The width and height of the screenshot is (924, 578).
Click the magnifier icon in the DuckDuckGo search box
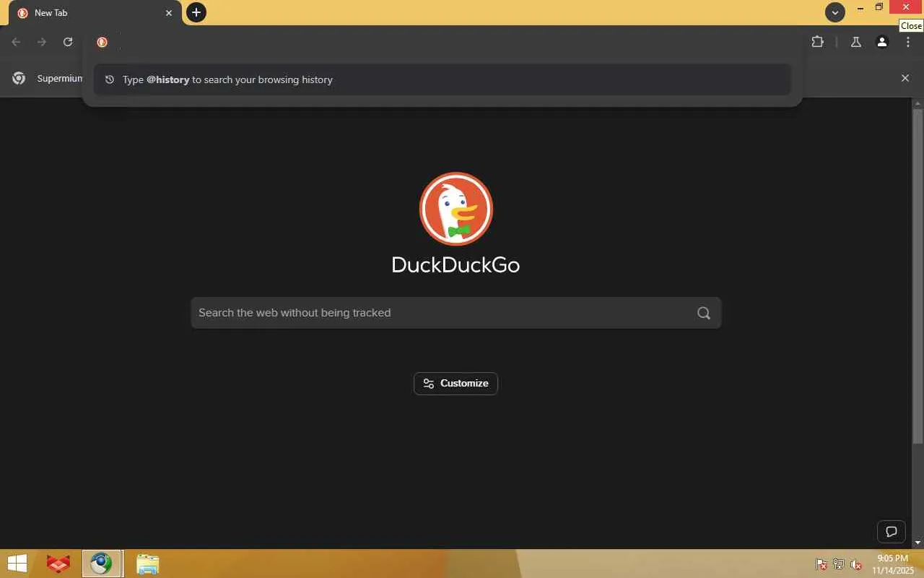pos(704,313)
